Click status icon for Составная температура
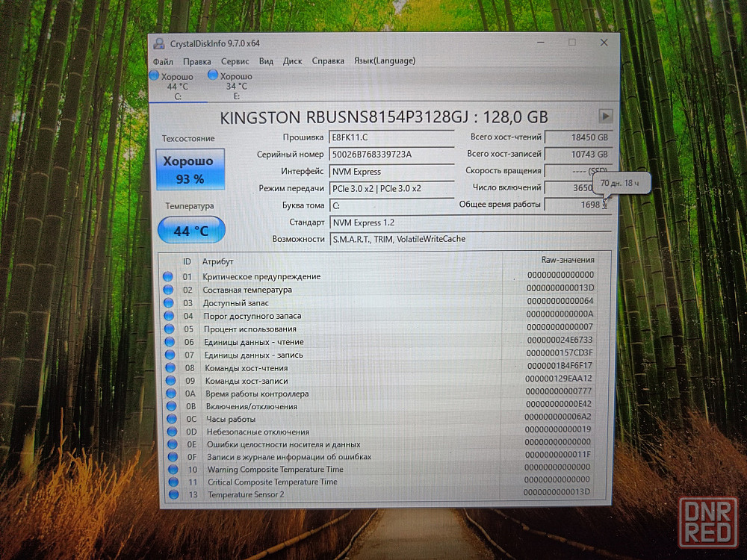 coord(168,290)
